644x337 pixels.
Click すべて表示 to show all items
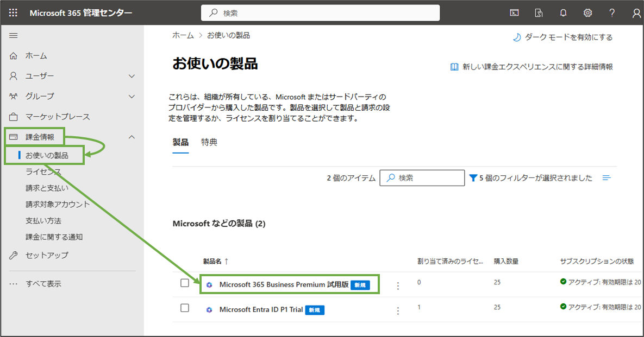[x=43, y=284]
